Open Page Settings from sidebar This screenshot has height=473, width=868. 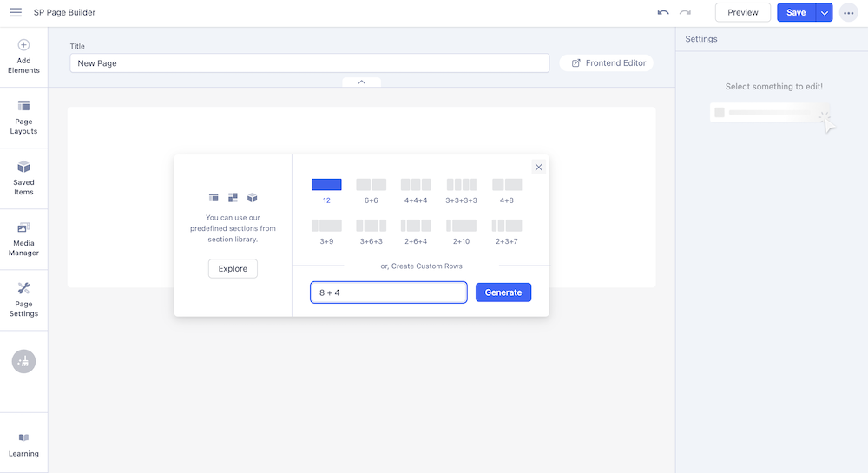23,299
